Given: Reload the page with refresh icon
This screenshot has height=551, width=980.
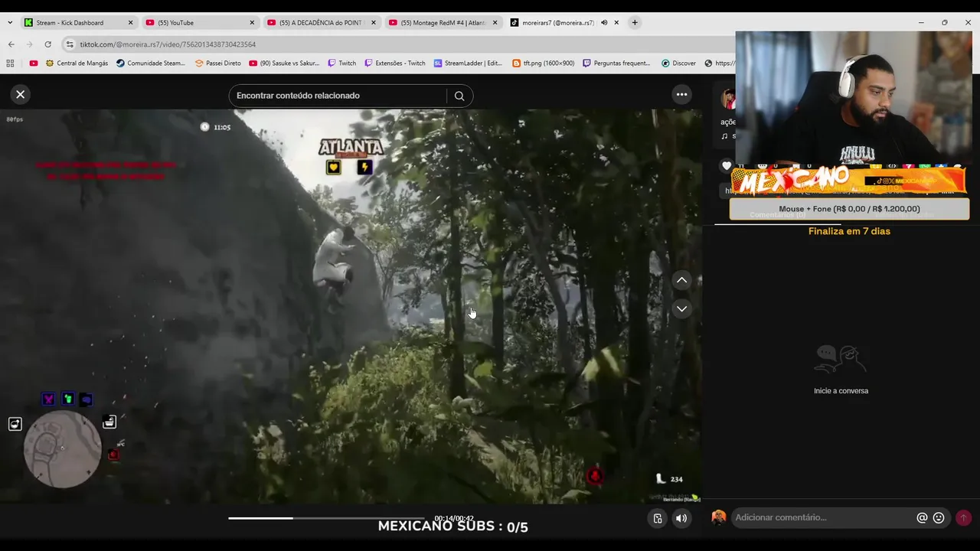Looking at the screenshot, I should point(47,44).
